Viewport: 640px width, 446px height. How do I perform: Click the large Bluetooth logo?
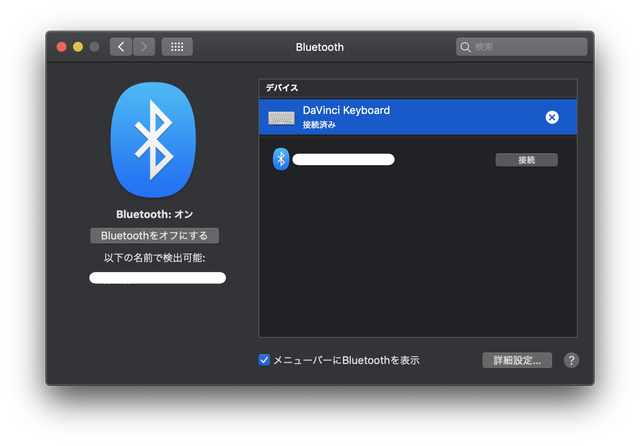pyautogui.click(x=153, y=140)
